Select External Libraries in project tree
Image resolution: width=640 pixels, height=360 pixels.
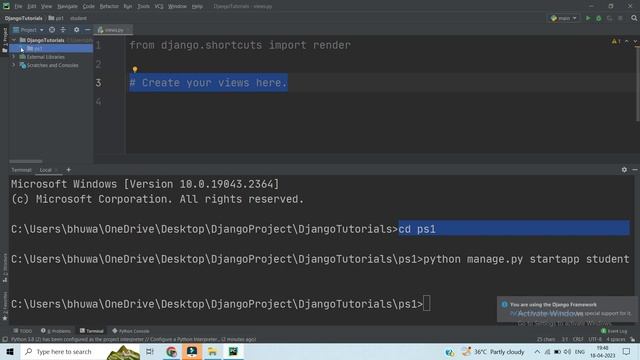45,57
